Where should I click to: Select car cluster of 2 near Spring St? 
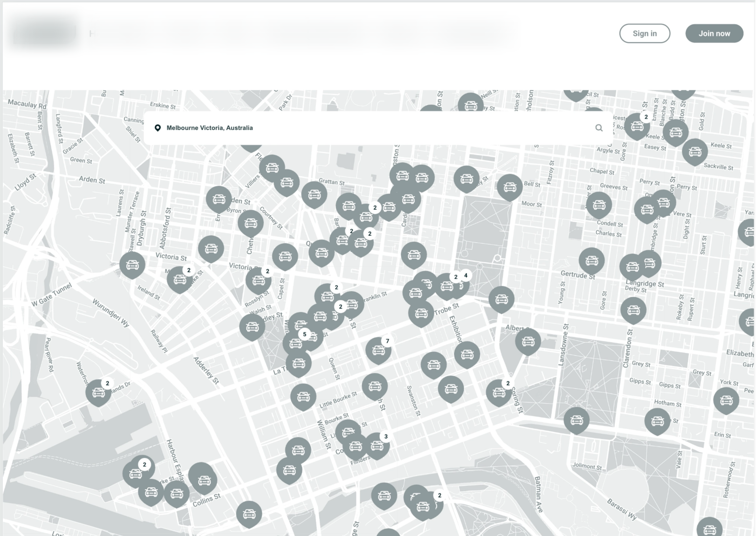tap(499, 393)
